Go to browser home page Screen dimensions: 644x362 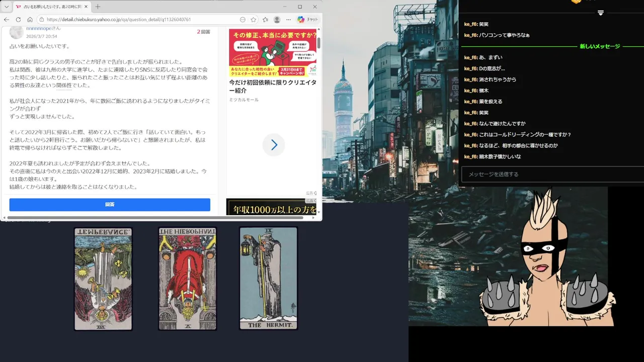[x=30, y=20]
